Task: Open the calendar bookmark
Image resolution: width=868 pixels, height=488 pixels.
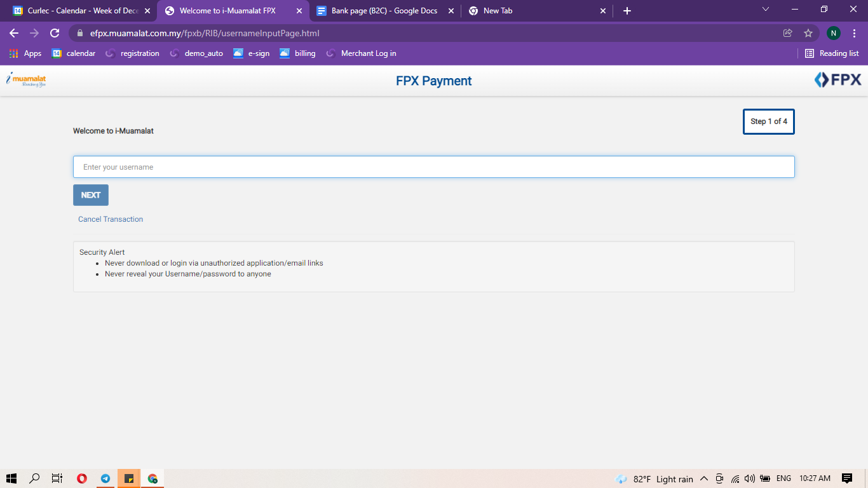Action: point(74,53)
